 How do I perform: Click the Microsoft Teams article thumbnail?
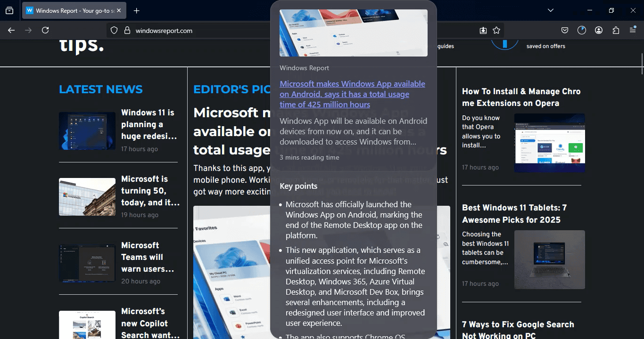click(x=87, y=263)
